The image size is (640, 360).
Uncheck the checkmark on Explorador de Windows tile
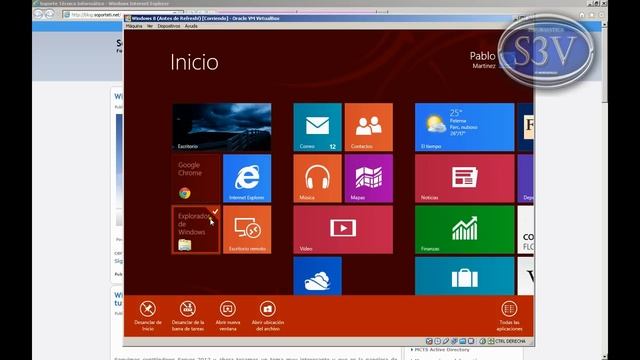coord(215,211)
